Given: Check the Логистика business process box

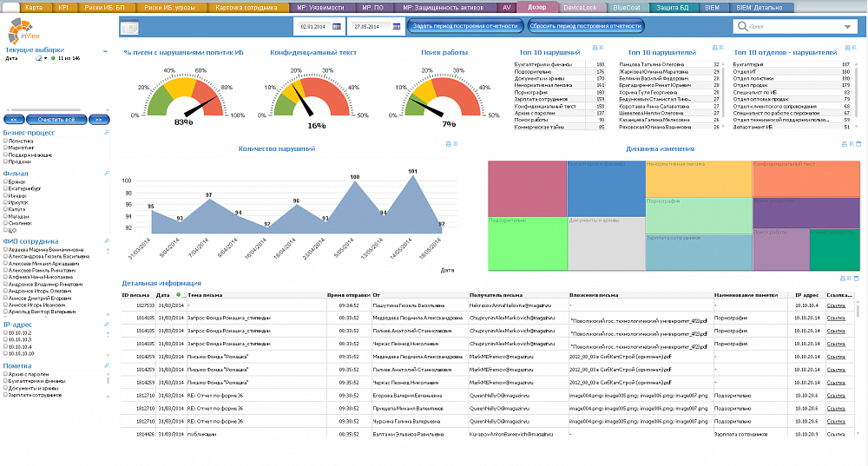Looking at the screenshot, I should click(5, 141).
